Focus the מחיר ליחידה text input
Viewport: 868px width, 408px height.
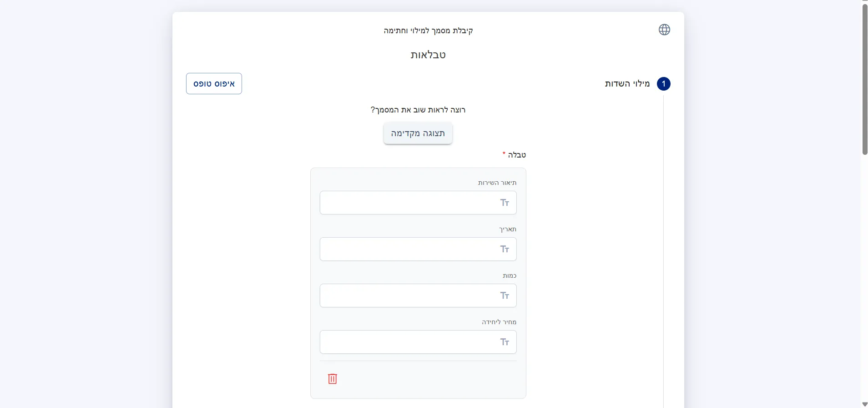[x=409, y=342]
